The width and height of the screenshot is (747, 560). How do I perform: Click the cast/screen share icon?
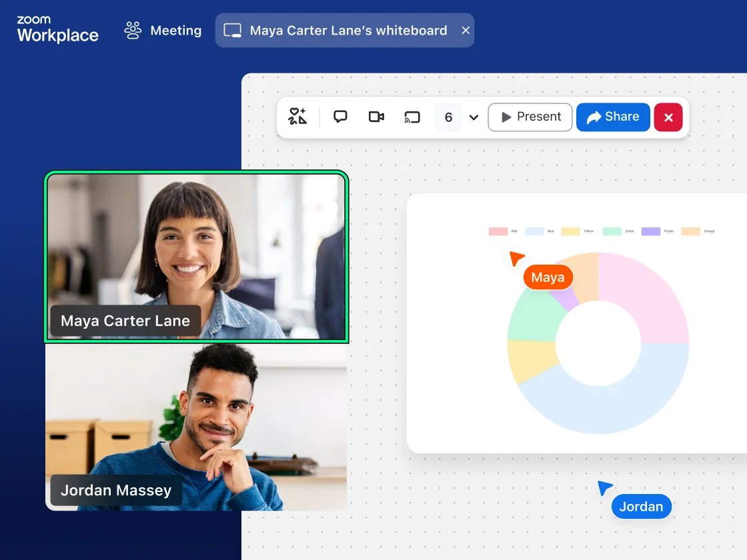tap(412, 117)
